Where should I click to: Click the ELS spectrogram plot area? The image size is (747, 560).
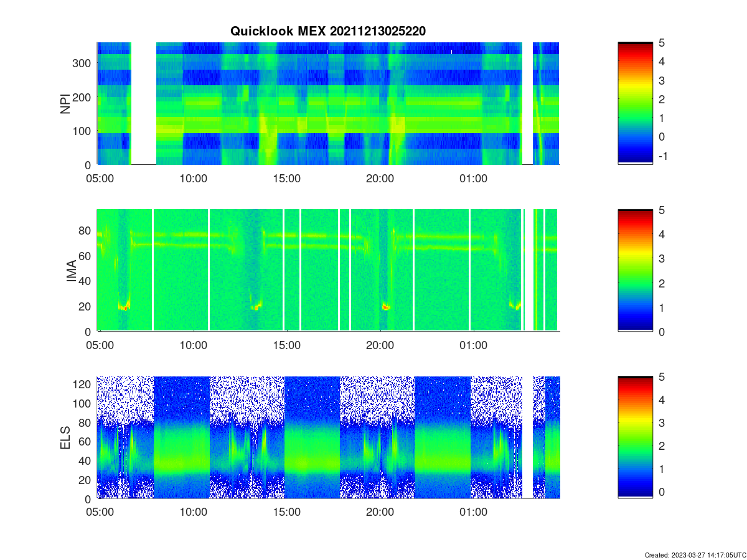click(x=328, y=437)
